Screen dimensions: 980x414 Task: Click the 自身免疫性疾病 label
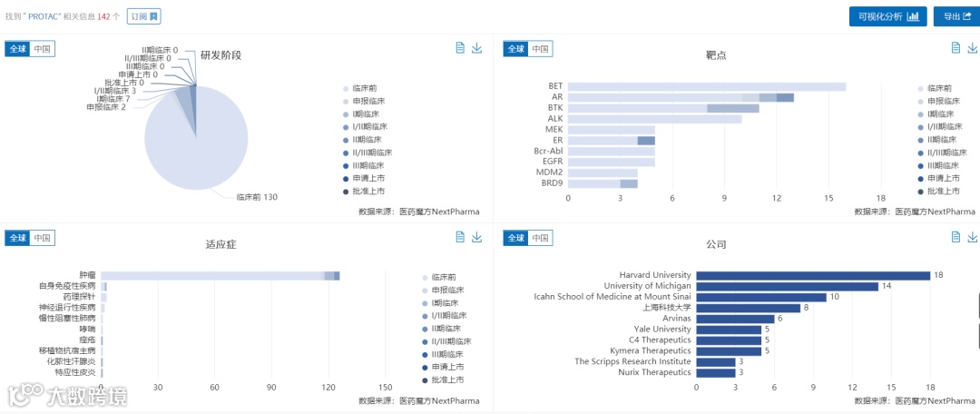(67, 286)
